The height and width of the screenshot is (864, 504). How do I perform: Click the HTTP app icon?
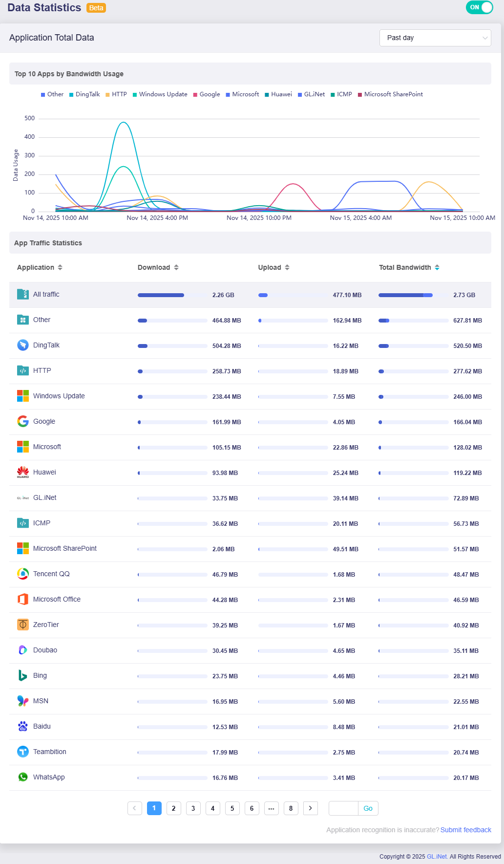tap(23, 370)
